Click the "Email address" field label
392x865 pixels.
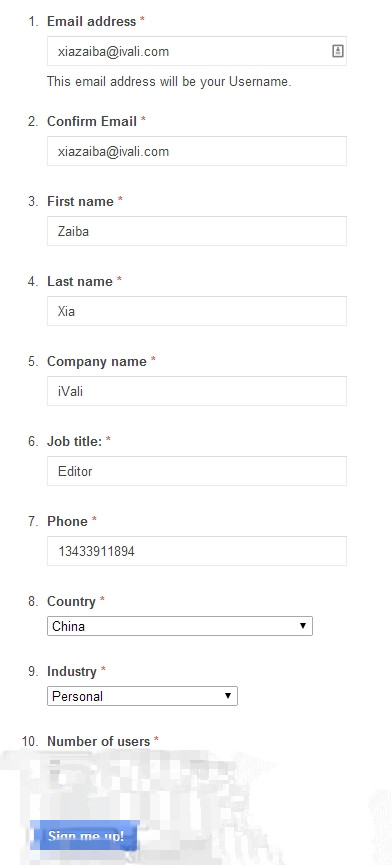(x=92, y=22)
